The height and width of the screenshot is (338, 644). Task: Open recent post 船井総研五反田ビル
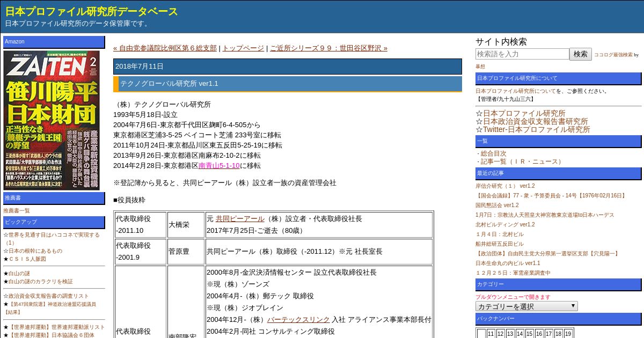(500, 244)
